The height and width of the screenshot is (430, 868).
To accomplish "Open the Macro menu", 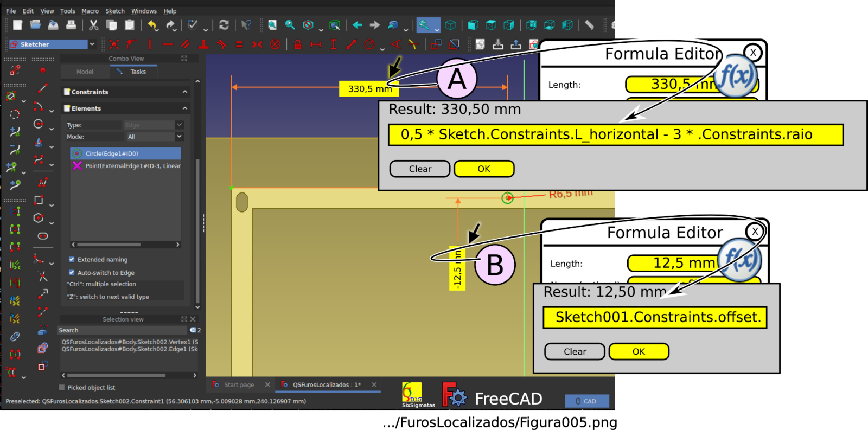I will pyautogui.click(x=90, y=11).
